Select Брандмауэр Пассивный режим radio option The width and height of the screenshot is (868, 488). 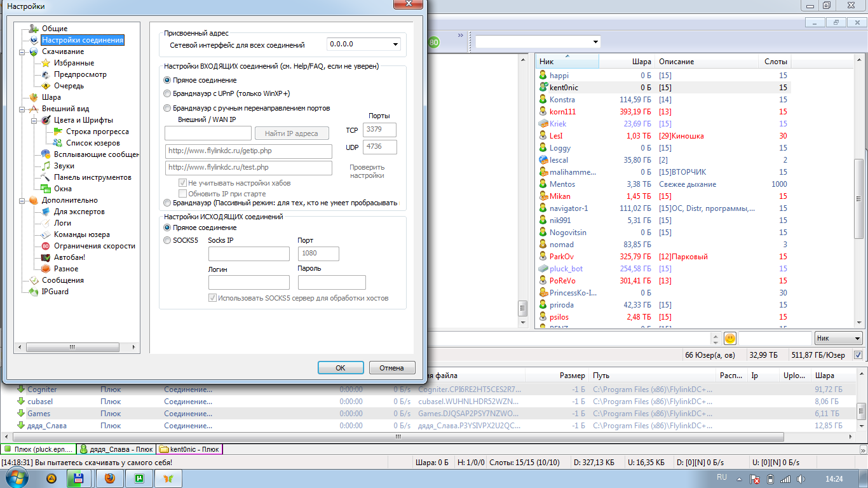(167, 203)
